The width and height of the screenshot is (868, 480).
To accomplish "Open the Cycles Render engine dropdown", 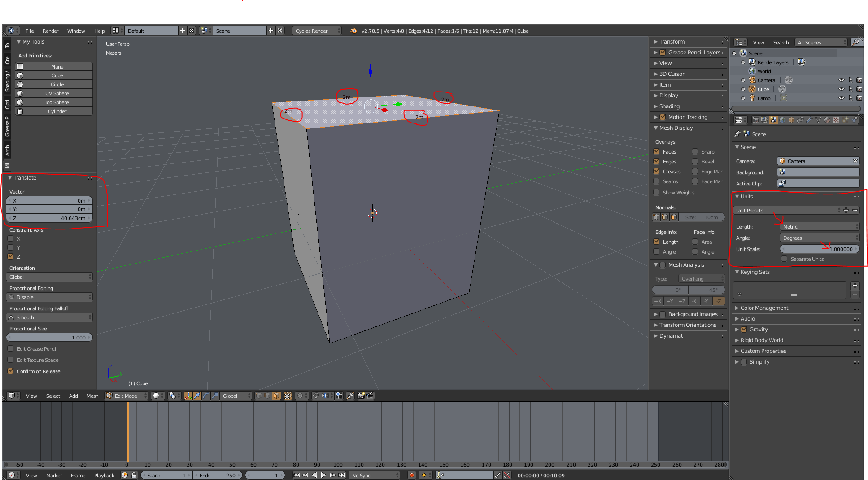I will pyautogui.click(x=317, y=31).
